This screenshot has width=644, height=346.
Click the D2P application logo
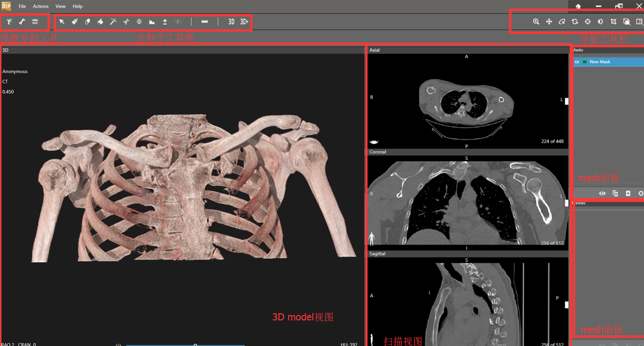tap(6, 6)
